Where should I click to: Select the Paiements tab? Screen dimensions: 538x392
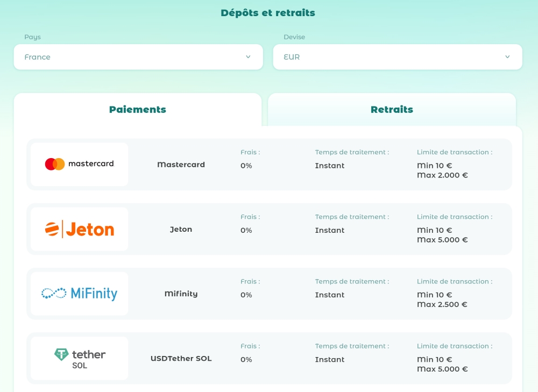[x=138, y=110]
